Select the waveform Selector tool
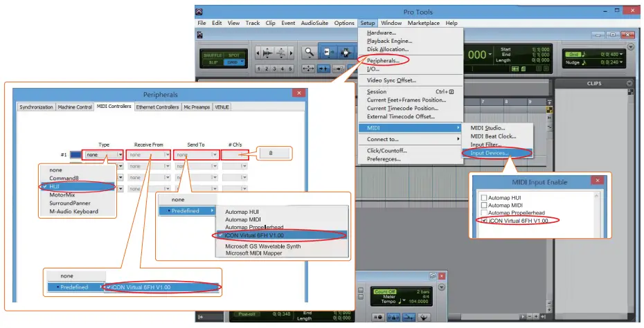 346,53
